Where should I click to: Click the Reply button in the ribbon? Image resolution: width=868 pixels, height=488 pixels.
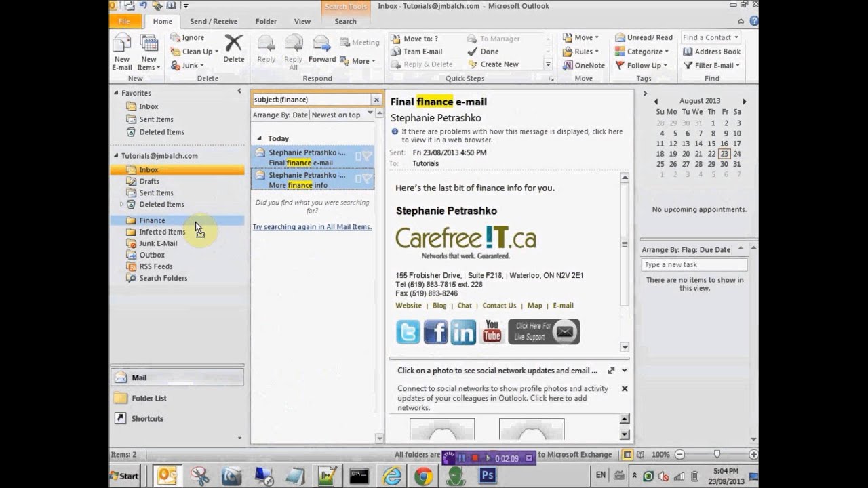pos(267,49)
